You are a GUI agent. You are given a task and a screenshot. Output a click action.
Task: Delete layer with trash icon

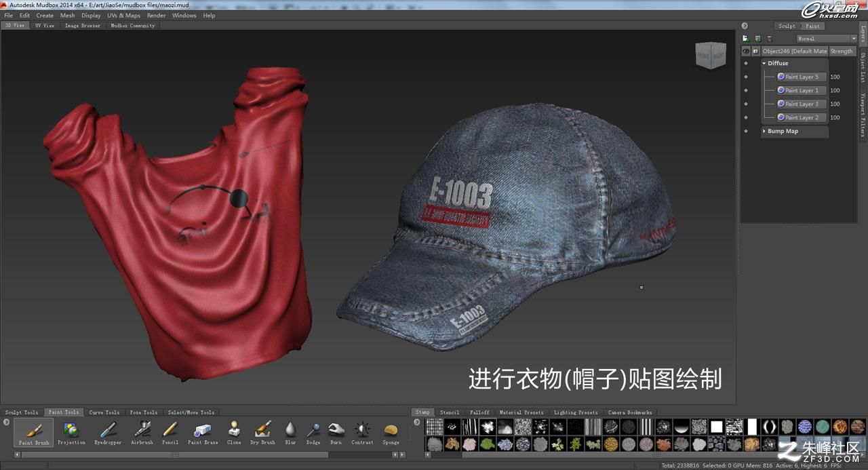[x=769, y=39]
